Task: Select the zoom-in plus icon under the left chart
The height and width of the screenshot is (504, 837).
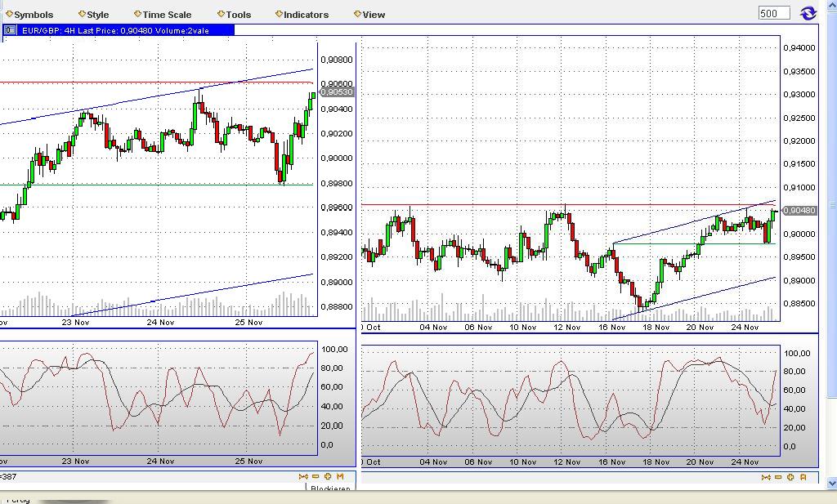Action: [329, 476]
